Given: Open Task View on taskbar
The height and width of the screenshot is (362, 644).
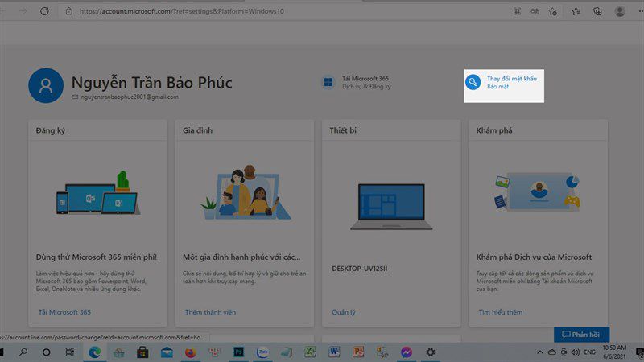Looking at the screenshot, I should point(70,352).
